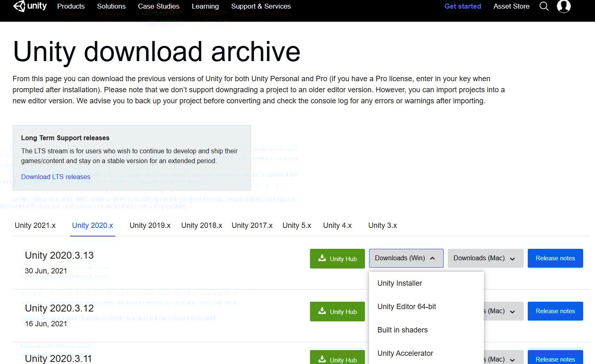
Task: Click Unity Hub button for 2020.3.11
Action: [337, 357]
